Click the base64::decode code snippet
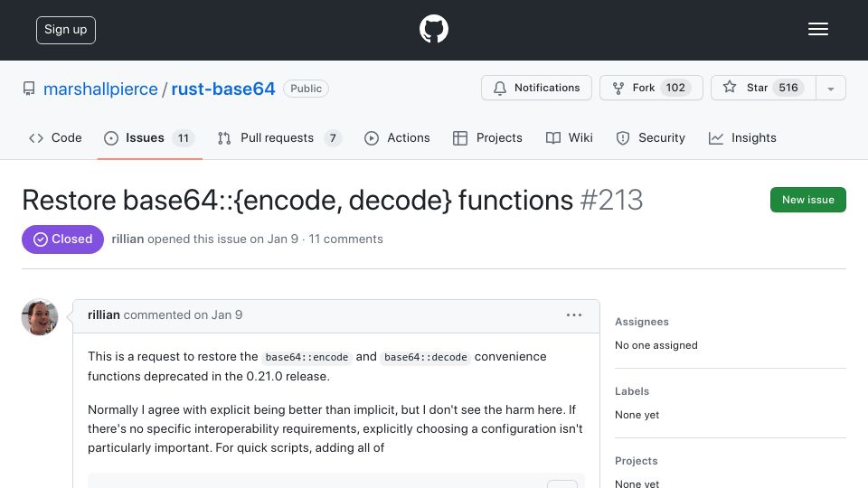 point(426,357)
